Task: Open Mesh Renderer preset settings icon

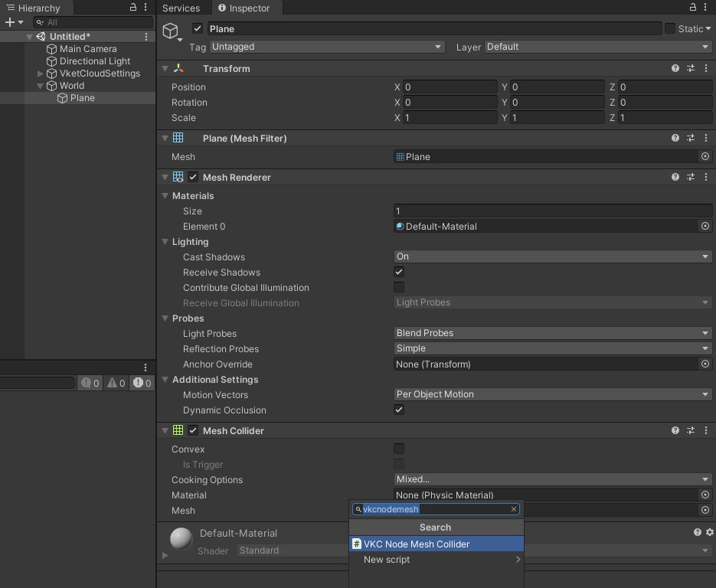Action: point(690,177)
